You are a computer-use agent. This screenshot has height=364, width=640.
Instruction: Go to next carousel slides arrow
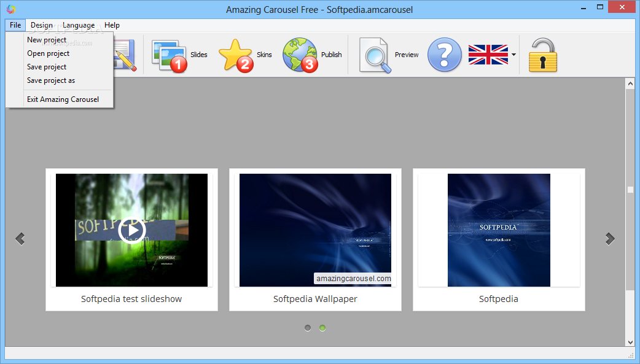click(x=610, y=239)
